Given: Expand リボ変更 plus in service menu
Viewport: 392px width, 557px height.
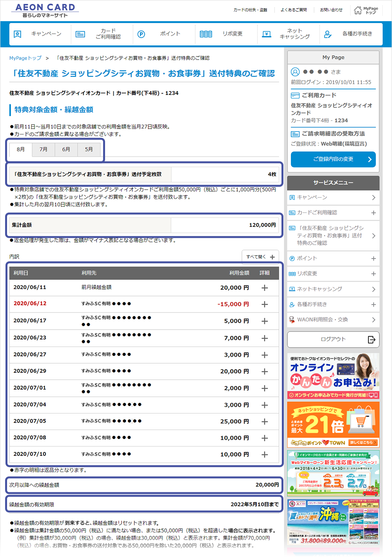Looking at the screenshot, I should (374, 274).
